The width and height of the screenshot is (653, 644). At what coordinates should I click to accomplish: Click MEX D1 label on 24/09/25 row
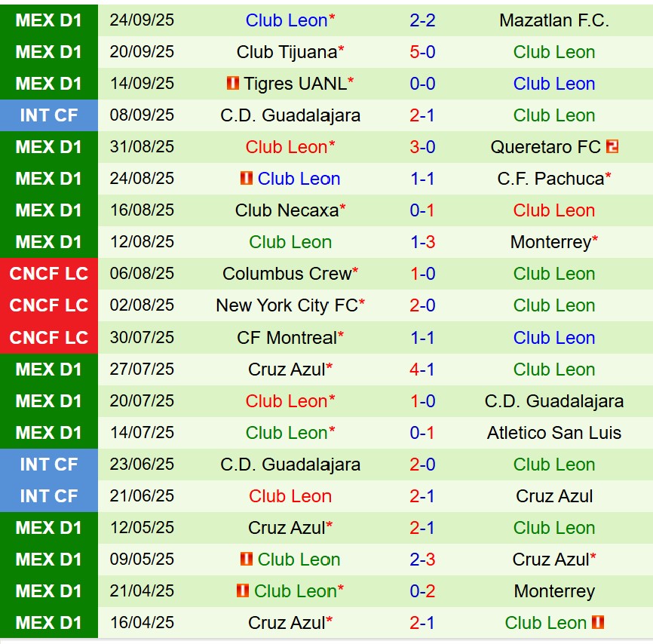(x=49, y=20)
